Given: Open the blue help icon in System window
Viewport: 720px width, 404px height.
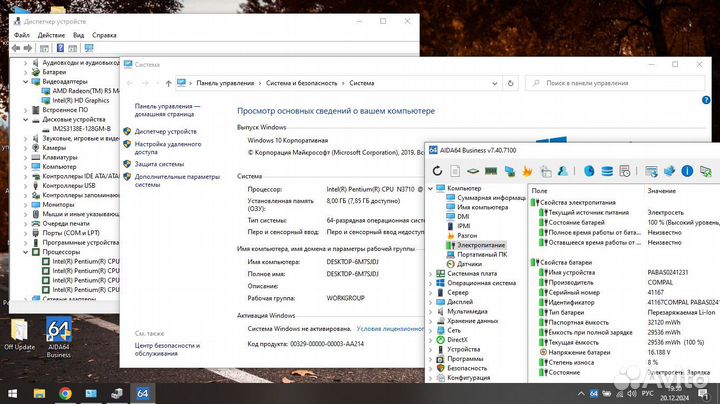Looking at the screenshot, I should click(706, 100).
